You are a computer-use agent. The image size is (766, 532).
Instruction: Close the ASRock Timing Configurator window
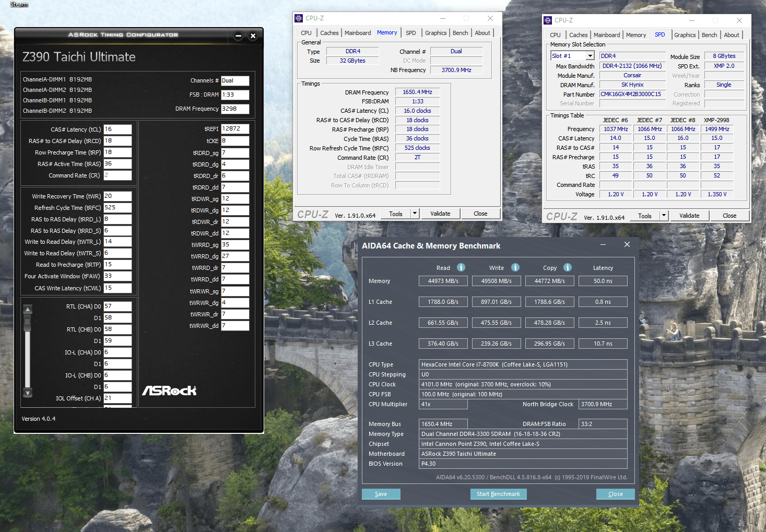[253, 36]
